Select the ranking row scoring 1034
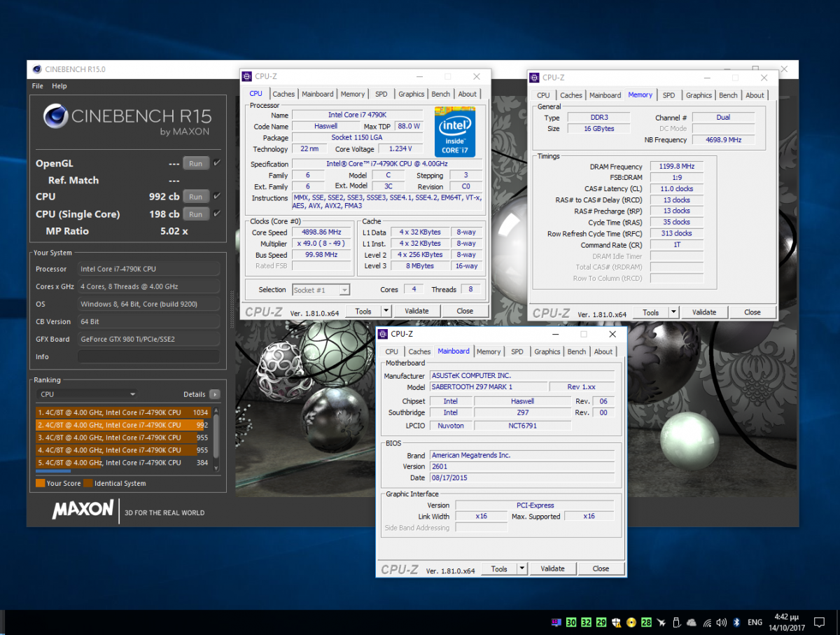The width and height of the screenshot is (840, 635). tap(123, 412)
